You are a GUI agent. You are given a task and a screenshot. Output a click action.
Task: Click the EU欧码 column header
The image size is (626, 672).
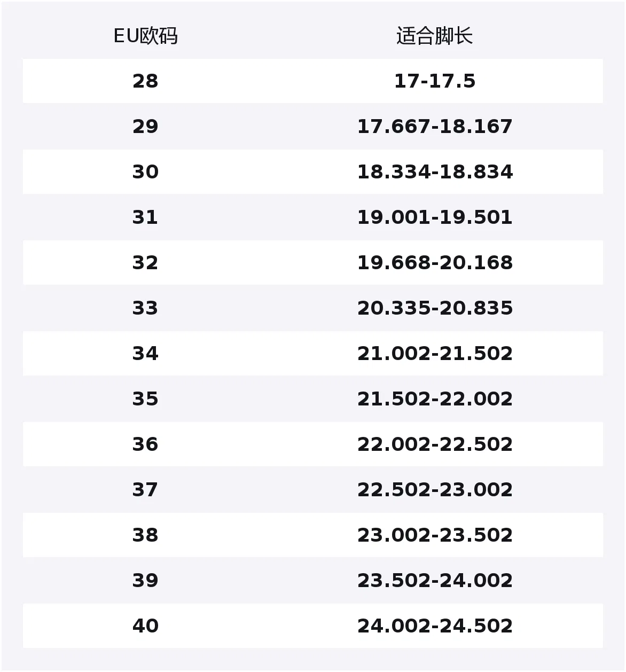(x=145, y=36)
